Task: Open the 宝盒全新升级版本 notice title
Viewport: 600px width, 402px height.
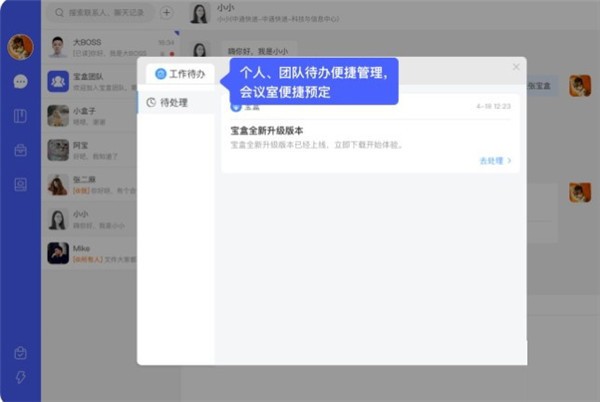Action: (x=267, y=131)
